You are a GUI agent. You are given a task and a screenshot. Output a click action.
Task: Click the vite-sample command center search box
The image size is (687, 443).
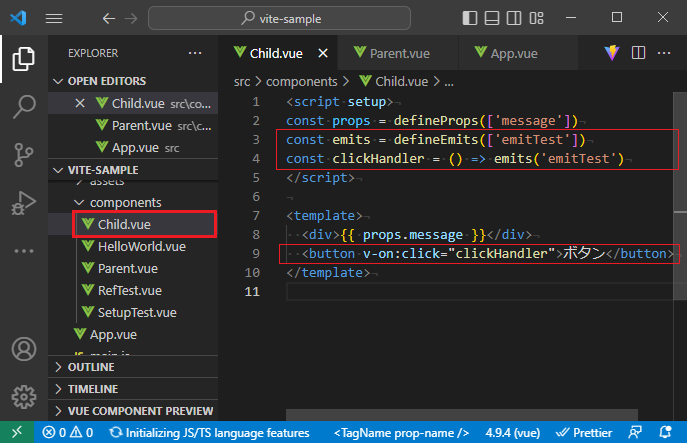click(280, 18)
